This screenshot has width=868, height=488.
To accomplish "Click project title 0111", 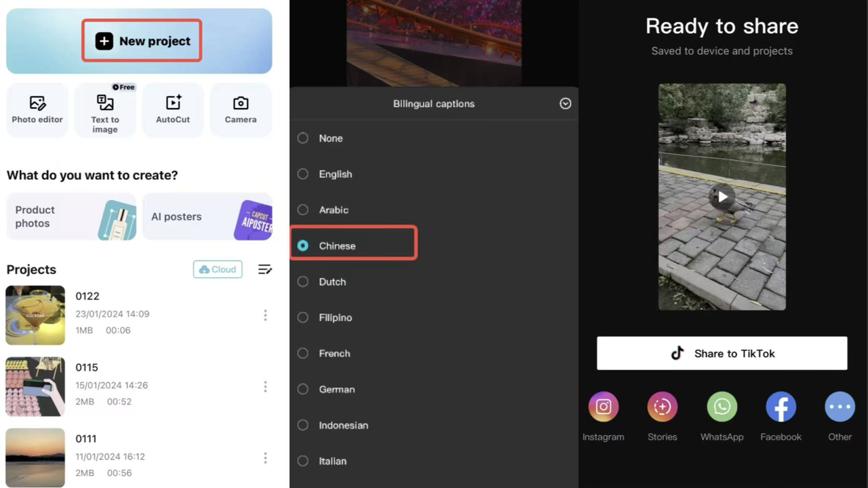I will click(x=86, y=438).
